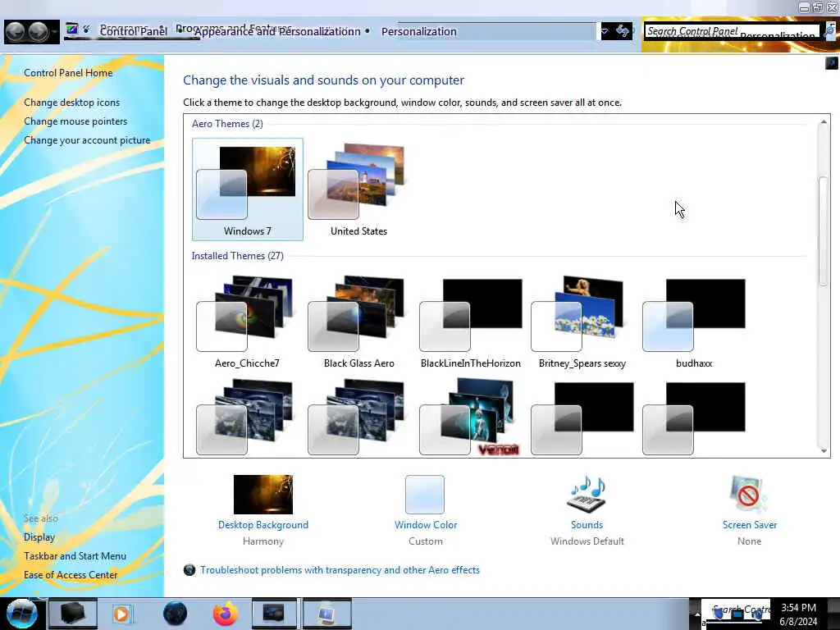The image size is (840, 630).
Task: Select the Windows 7 Aero theme
Action: 248,189
